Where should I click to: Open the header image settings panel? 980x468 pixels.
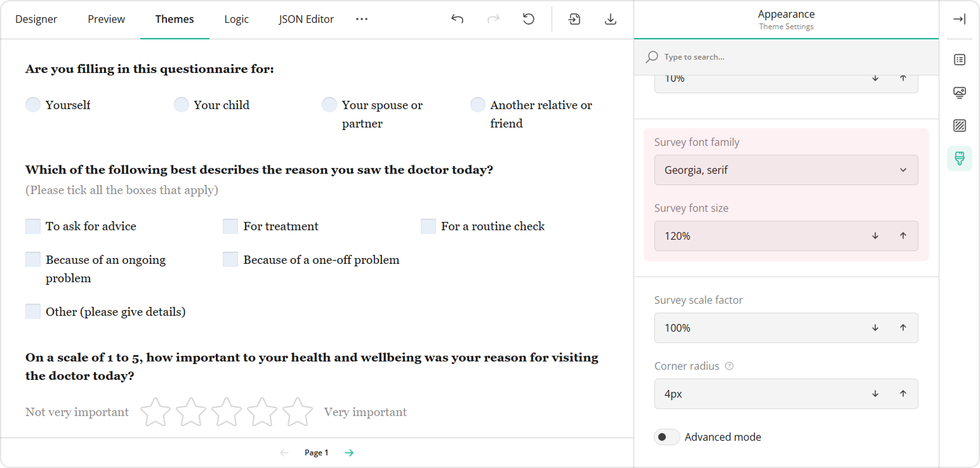(959, 93)
